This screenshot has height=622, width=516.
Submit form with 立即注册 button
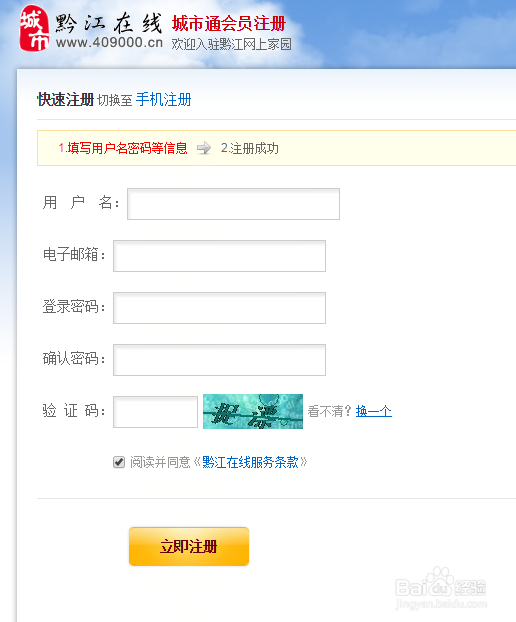click(x=189, y=546)
